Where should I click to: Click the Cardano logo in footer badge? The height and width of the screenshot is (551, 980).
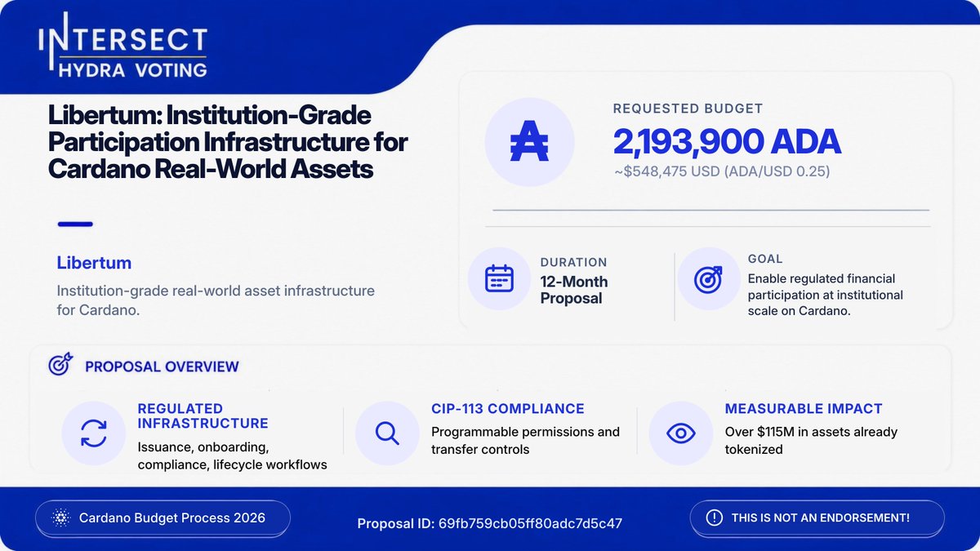click(62, 518)
